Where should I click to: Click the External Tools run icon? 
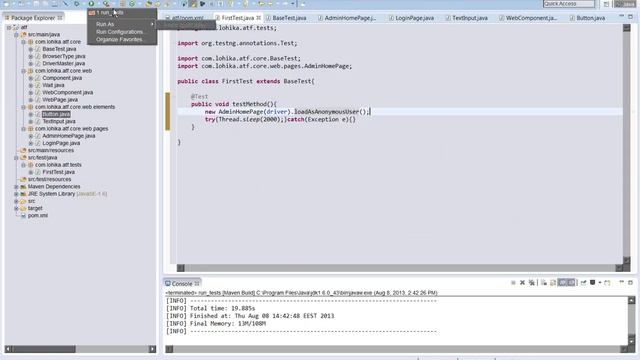pos(106,4)
